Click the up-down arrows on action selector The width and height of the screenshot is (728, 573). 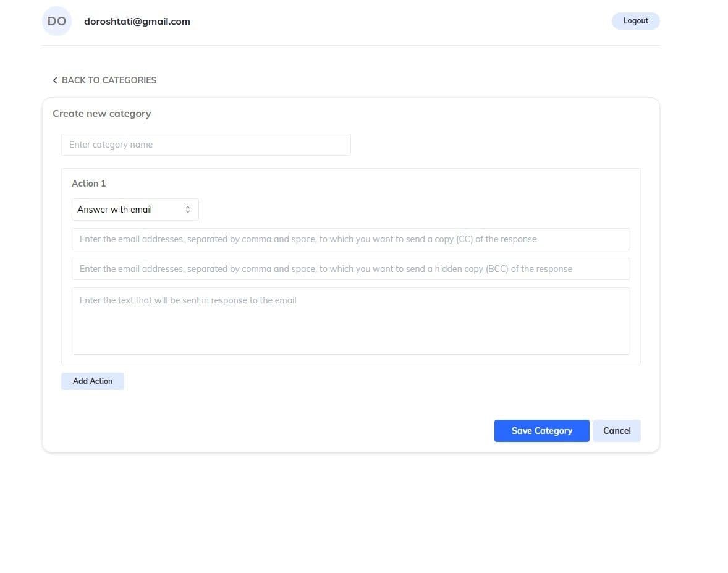click(188, 210)
